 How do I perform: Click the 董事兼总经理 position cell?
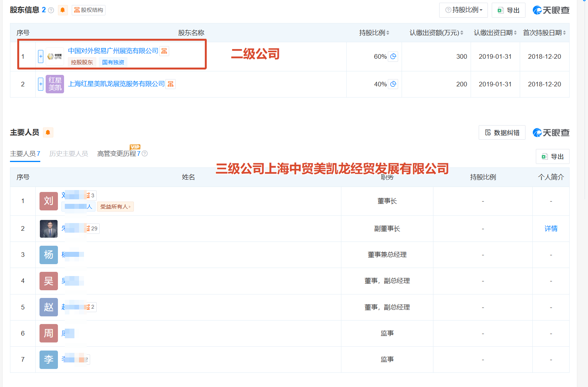tap(387, 255)
